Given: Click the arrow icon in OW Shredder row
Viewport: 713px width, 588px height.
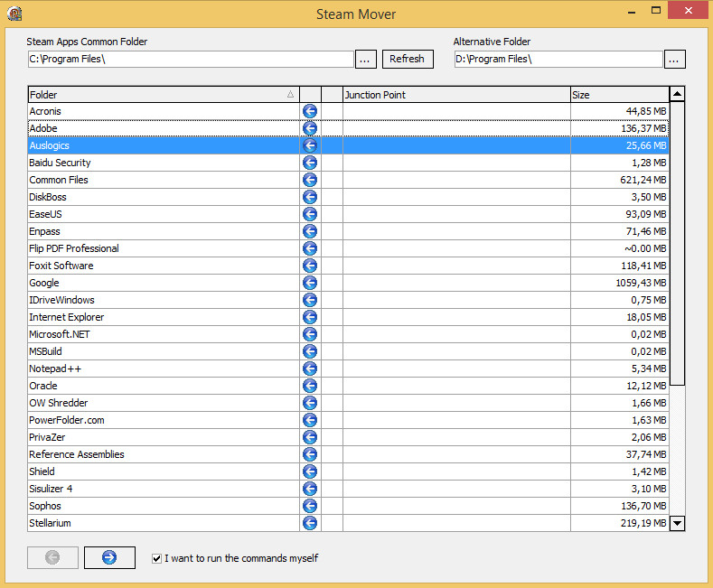Looking at the screenshot, I should click(x=310, y=403).
